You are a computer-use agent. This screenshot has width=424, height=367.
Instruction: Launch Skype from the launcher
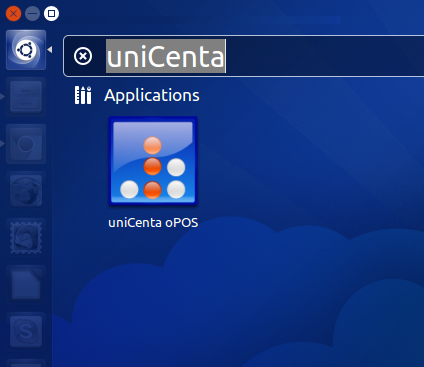pyautogui.click(x=26, y=332)
